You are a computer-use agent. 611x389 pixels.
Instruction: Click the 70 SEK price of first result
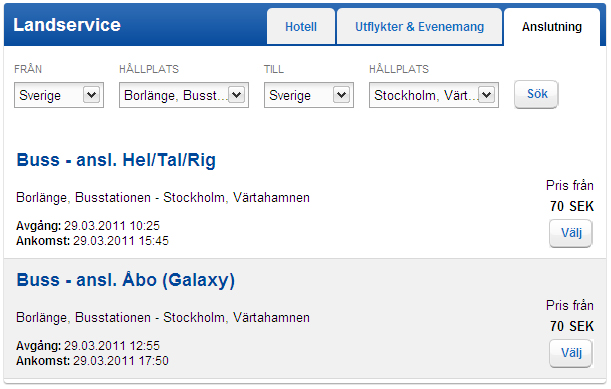coord(572,206)
